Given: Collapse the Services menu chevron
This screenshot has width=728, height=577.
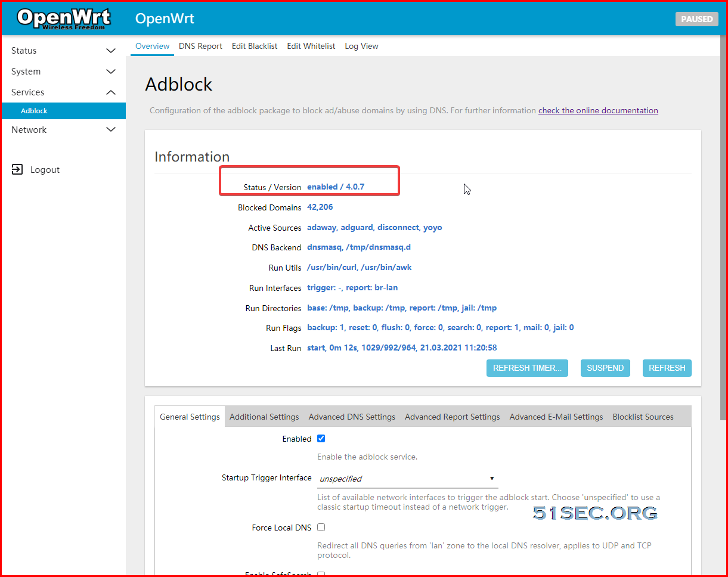Looking at the screenshot, I should coord(111,92).
